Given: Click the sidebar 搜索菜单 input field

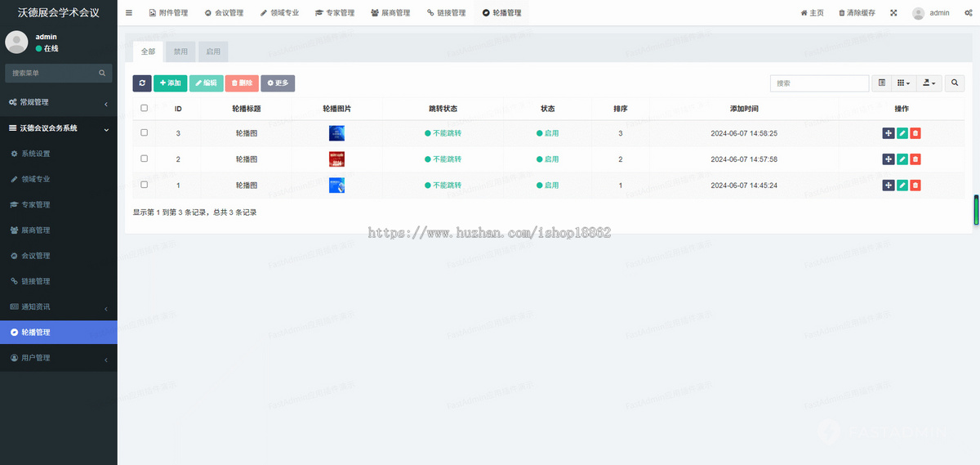Looking at the screenshot, I should click(x=51, y=74).
